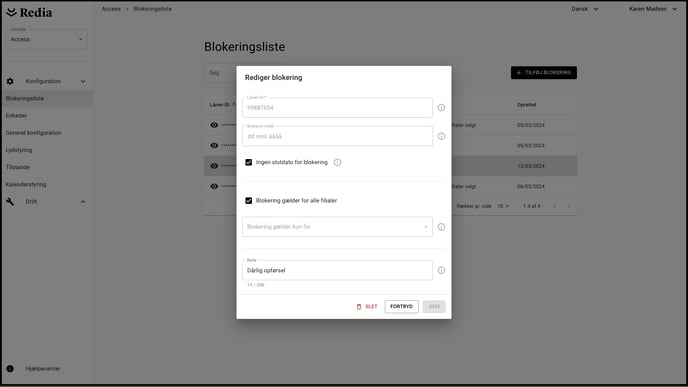
Task: Click the Oprettet column header
Action: coord(527,105)
